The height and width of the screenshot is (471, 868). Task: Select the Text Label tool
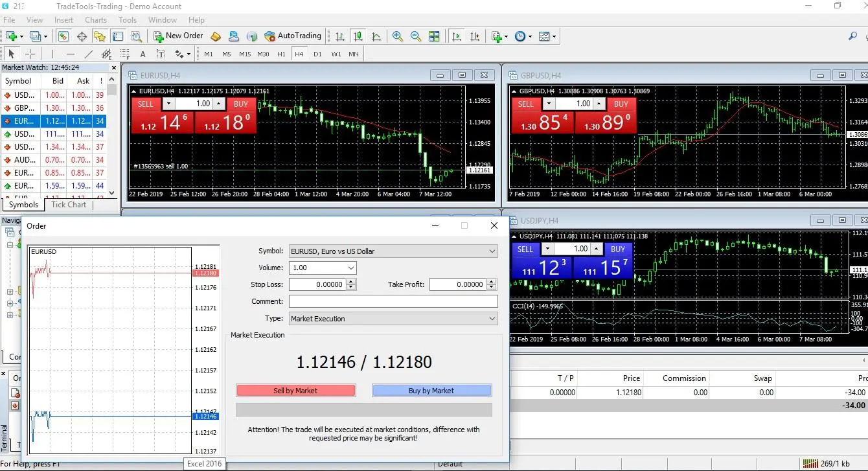(x=161, y=54)
